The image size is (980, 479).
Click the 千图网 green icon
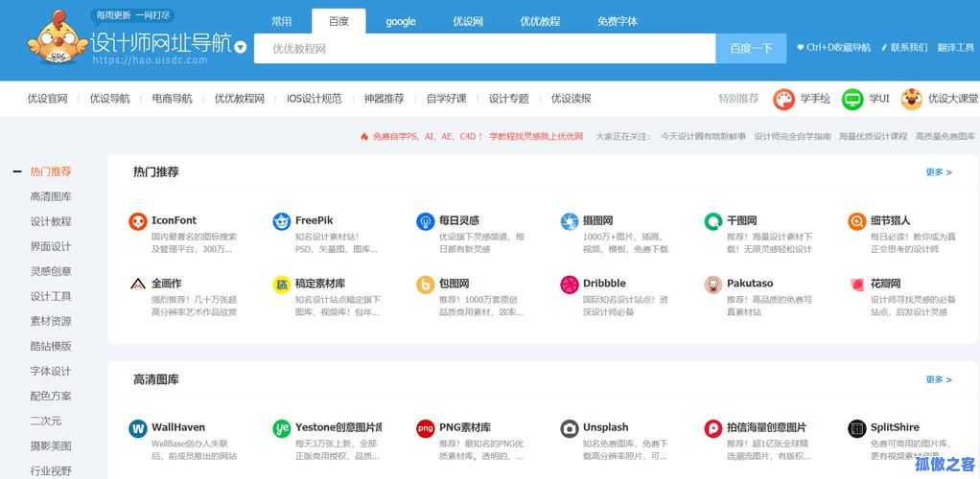point(713,221)
